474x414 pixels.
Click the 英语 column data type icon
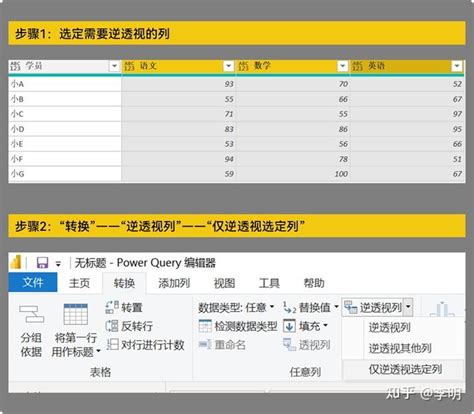(x=358, y=66)
